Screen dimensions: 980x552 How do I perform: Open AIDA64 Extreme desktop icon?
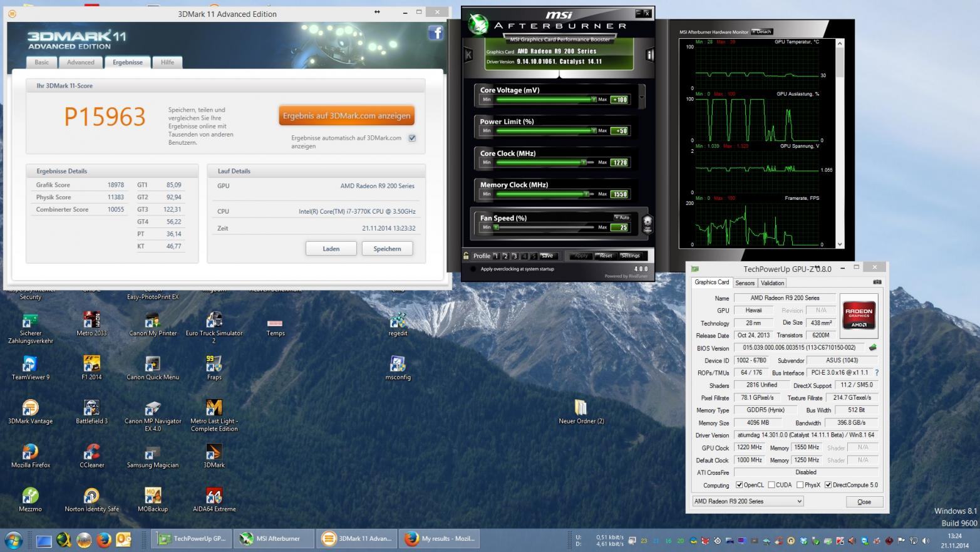point(214,499)
